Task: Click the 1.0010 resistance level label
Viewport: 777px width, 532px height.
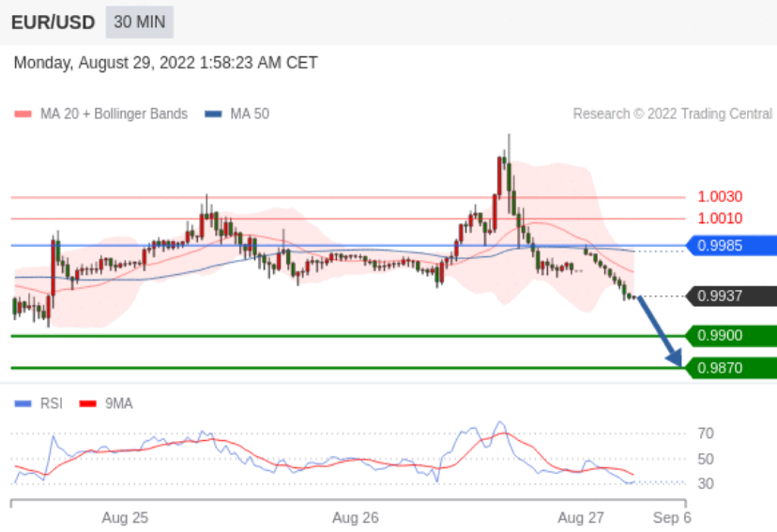Action: coord(720,218)
